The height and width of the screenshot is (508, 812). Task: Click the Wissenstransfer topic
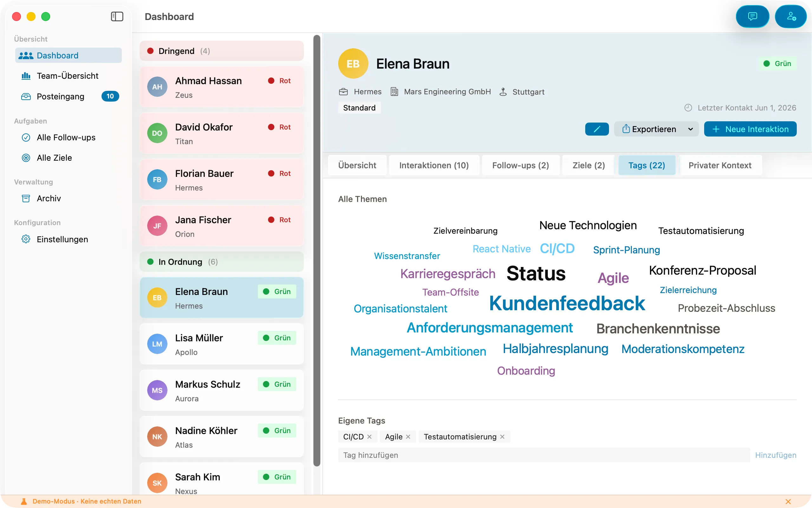coord(407,256)
